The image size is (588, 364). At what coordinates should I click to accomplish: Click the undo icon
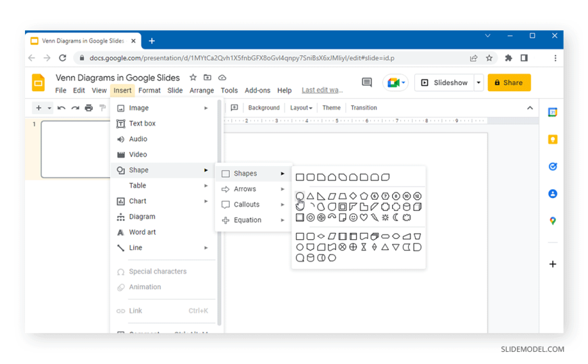[61, 108]
